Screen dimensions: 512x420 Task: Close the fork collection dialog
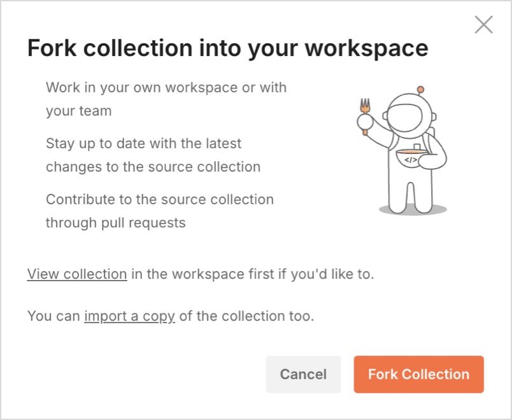pyautogui.click(x=484, y=25)
